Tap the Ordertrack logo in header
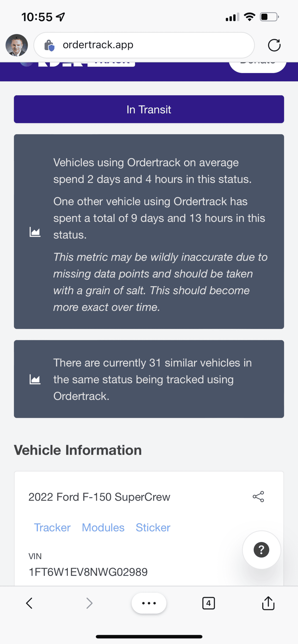Viewport: 298px width, 644px height. coord(81,64)
